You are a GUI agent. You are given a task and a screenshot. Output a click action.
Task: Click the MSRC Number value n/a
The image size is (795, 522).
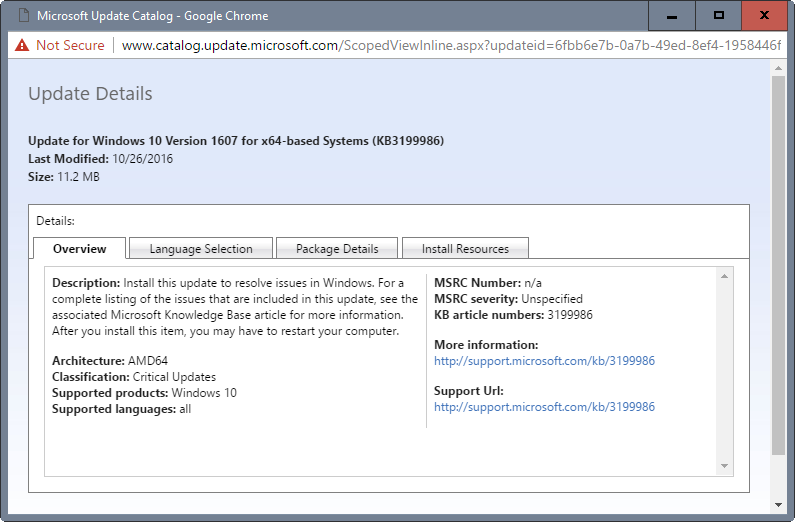click(533, 283)
